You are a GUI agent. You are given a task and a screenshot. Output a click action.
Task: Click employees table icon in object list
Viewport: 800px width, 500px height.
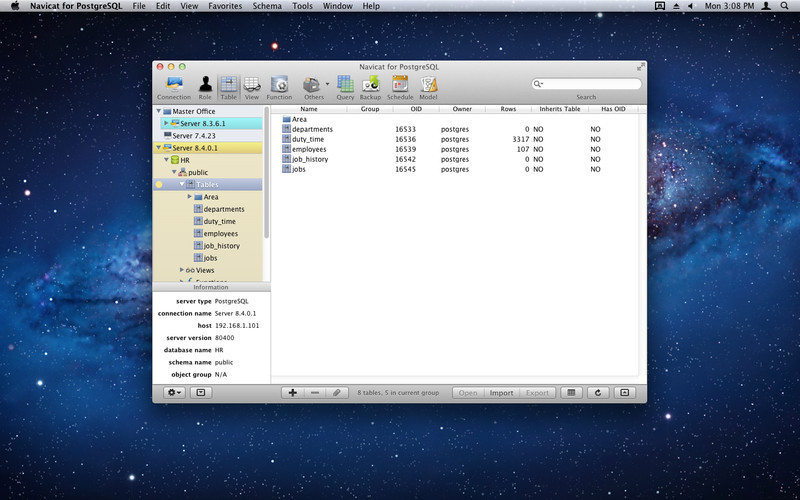point(286,149)
